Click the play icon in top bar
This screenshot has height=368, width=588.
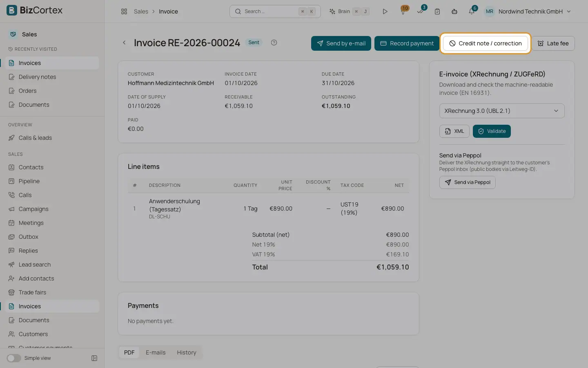[385, 11]
